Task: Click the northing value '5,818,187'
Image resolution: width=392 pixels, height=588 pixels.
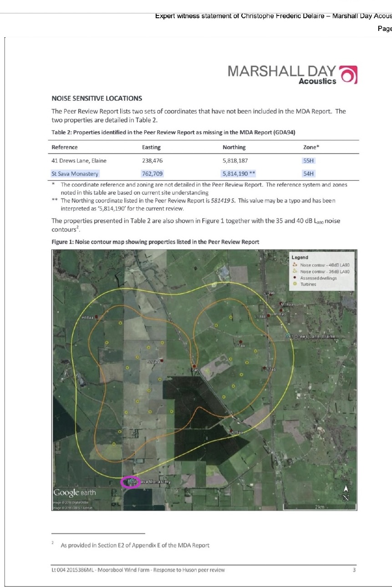Action: click(x=236, y=161)
